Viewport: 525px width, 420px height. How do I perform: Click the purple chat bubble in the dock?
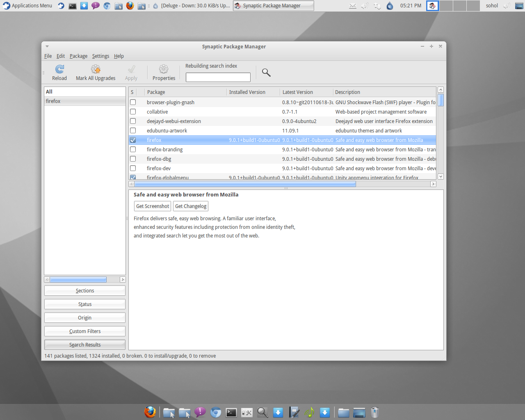point(200,412)
